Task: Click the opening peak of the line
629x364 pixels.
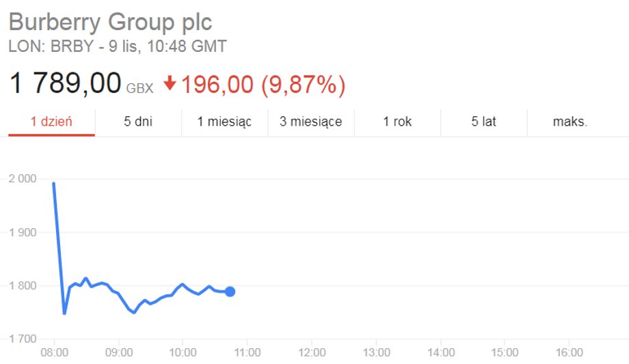Action: pyautogui.click(x=54, y=184)
